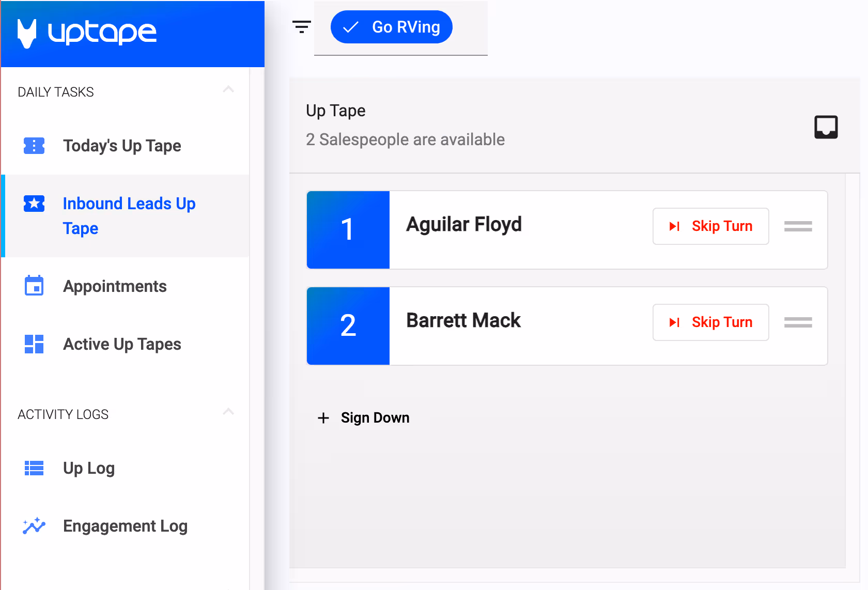Click the Engagement Log chart icon

[x=34, y=526]
